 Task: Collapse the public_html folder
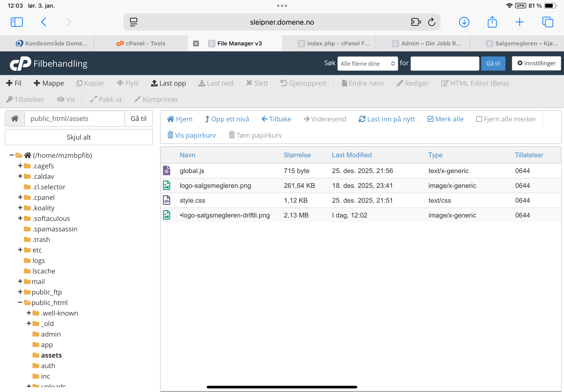pos(20,303)
